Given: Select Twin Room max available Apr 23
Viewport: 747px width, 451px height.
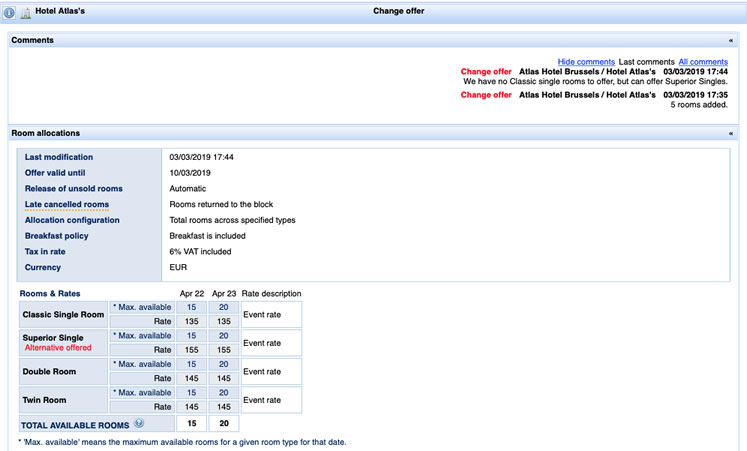Looking at the screenshot, I should click(224, 393).
